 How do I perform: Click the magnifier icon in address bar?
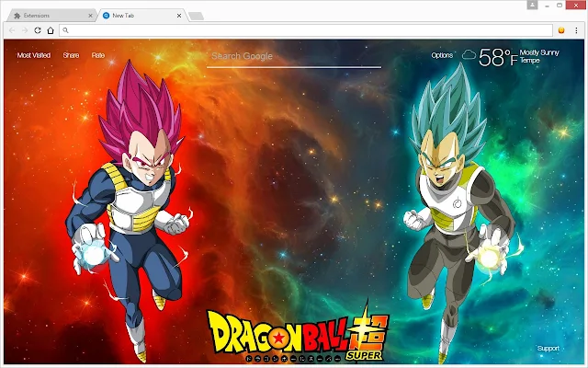coord(65,30)
